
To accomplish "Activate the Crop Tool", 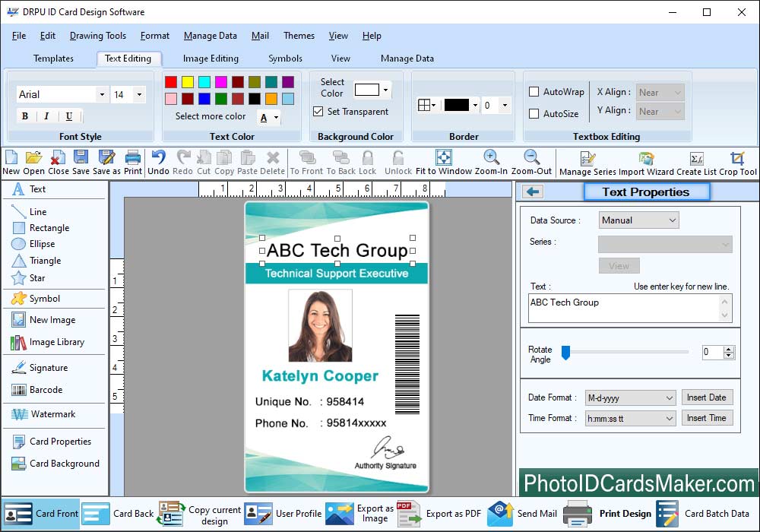I will [737, 158].
